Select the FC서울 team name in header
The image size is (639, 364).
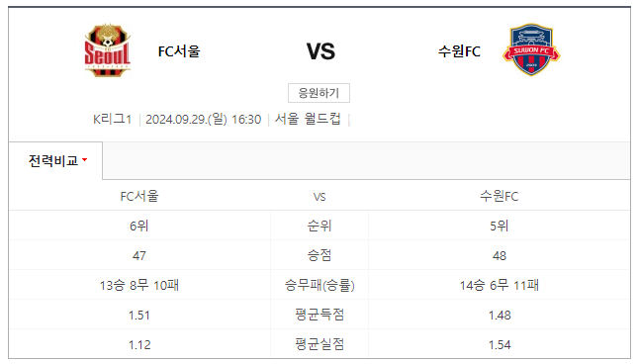coord(179,51)
